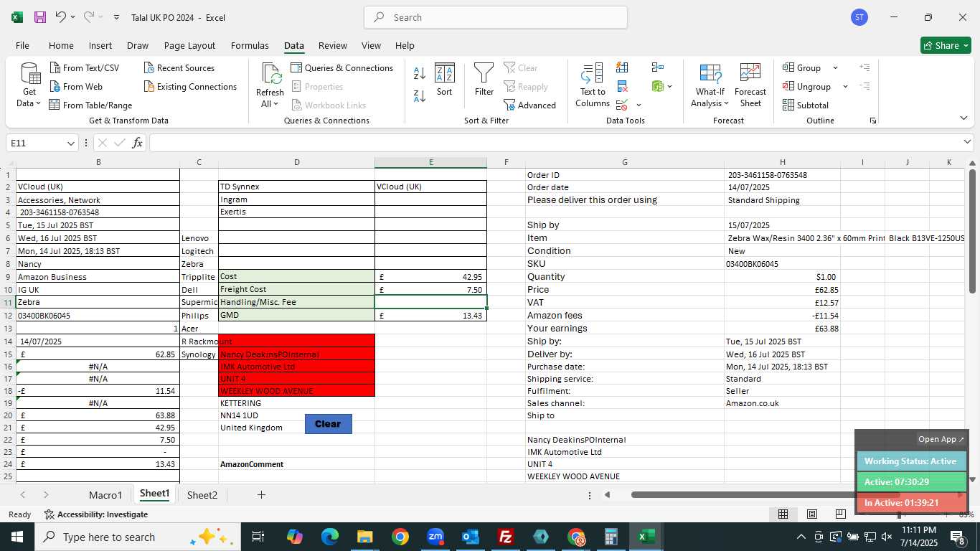Screen dimensions: 980x551
Task: Select the red cell IMK Automotive Ltd
Action: (296, 367)
